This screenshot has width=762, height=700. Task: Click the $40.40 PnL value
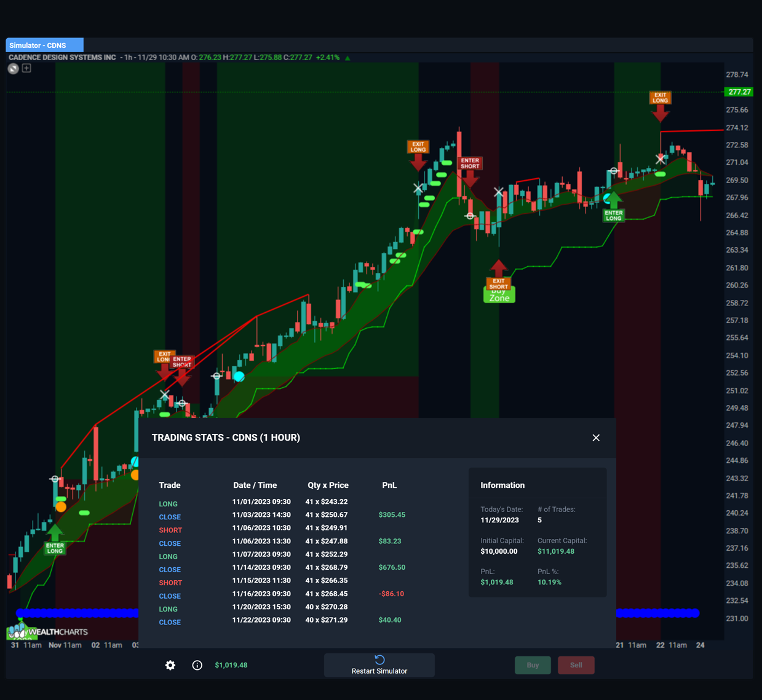(390, 620)
